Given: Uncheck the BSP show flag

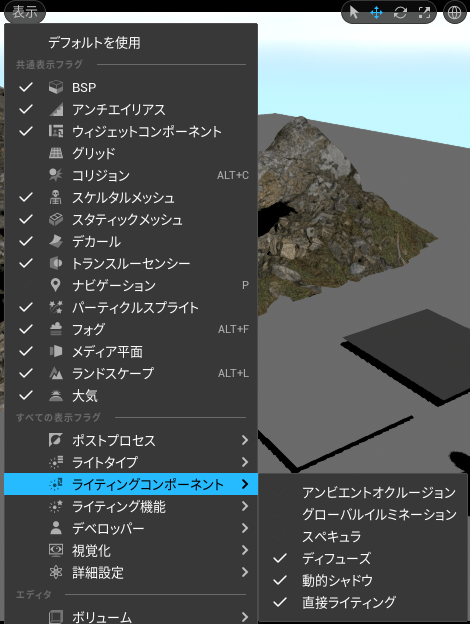Looking at the screenshot, I should 26,87.
